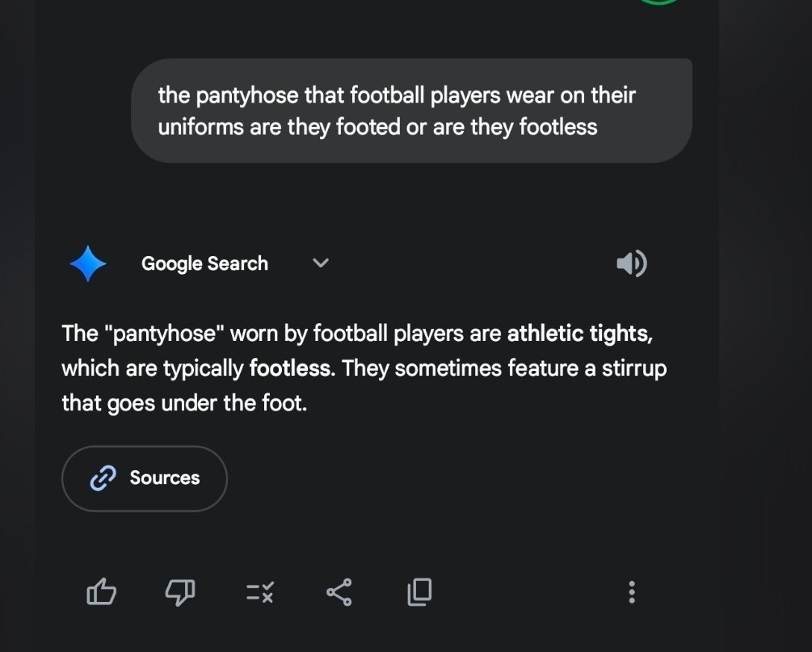Click the bold word "footless"
Image resolution: width=812 pixels, height=652 pixels.
(x=291, y=368)
